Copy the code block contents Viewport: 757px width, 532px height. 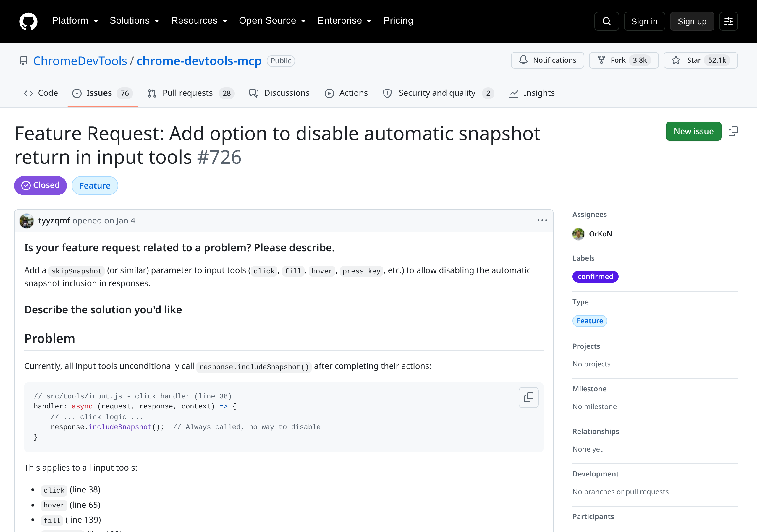click(x=528, y=397)
